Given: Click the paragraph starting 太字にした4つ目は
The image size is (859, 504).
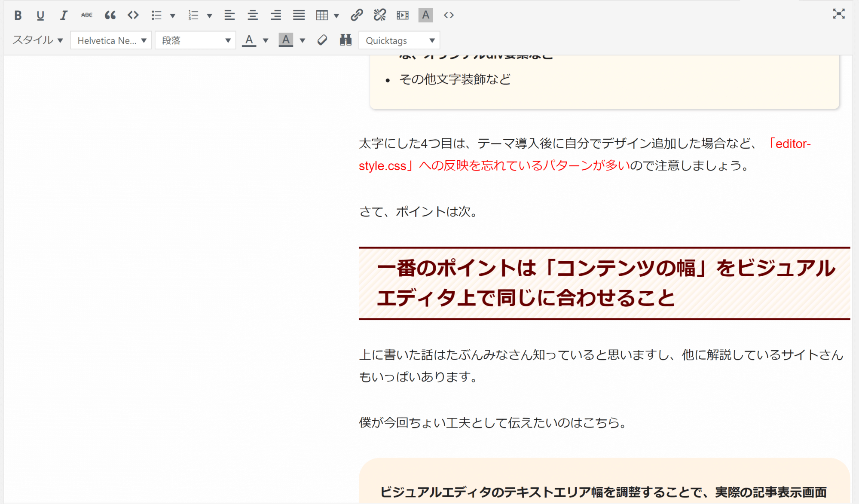Looking at the screenshot, I should pyautogui.click(x=584, y=155).
